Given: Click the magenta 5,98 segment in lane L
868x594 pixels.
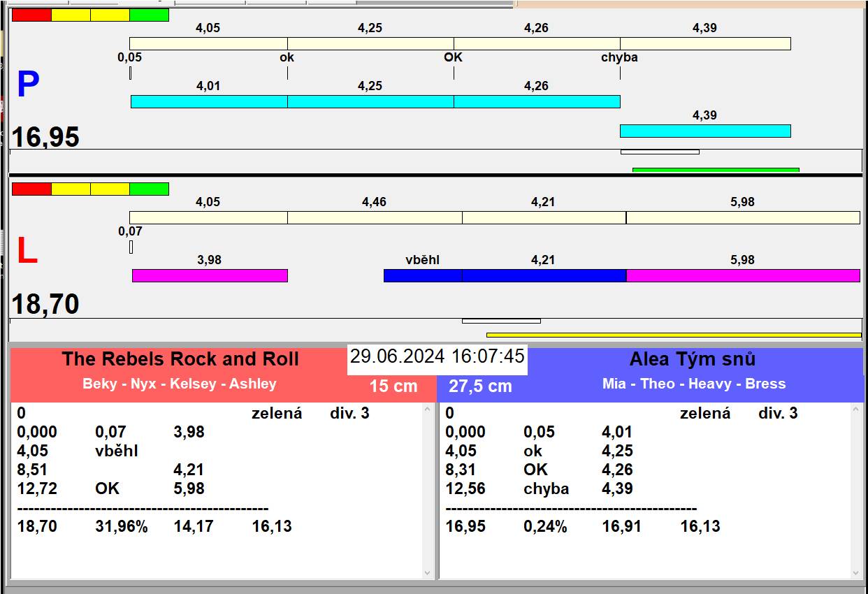Looking at the screenshot, I should [742, 275].
